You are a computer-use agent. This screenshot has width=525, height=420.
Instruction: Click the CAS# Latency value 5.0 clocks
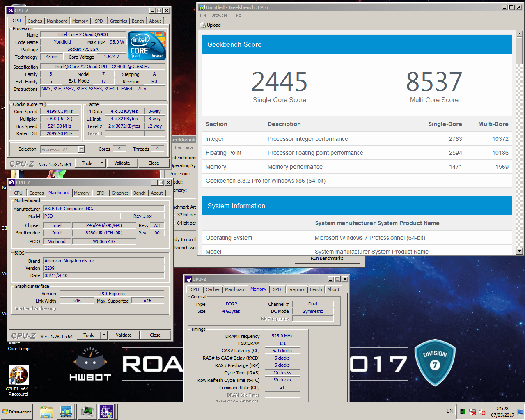[282, 351]
